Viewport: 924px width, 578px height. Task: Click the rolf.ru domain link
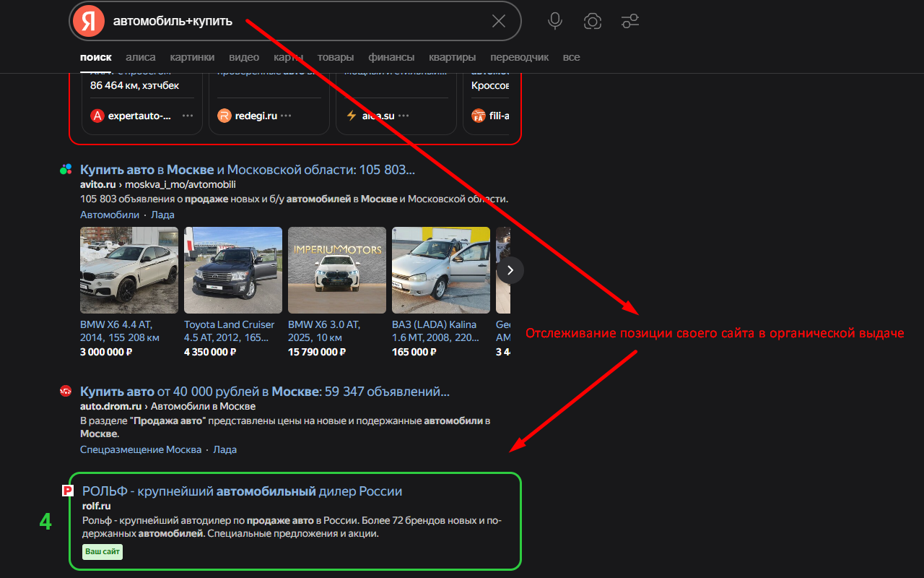(x=96, y=506)
